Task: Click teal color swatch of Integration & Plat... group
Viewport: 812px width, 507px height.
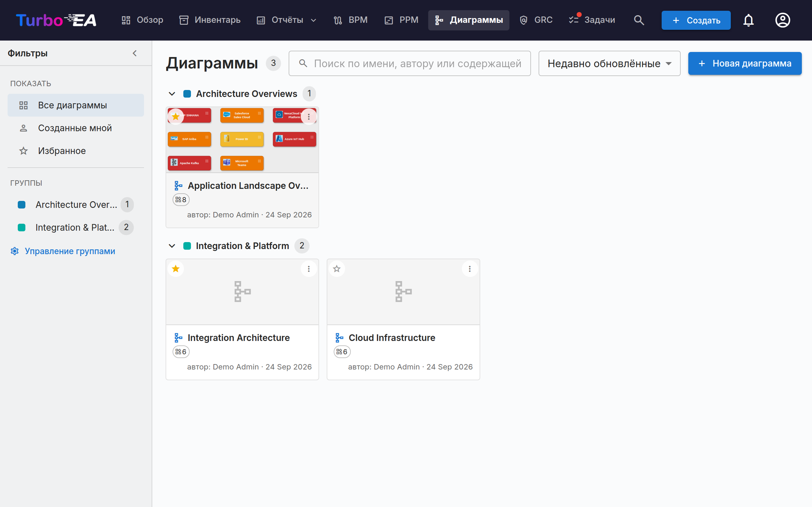Action: click(x=22, y=227)
